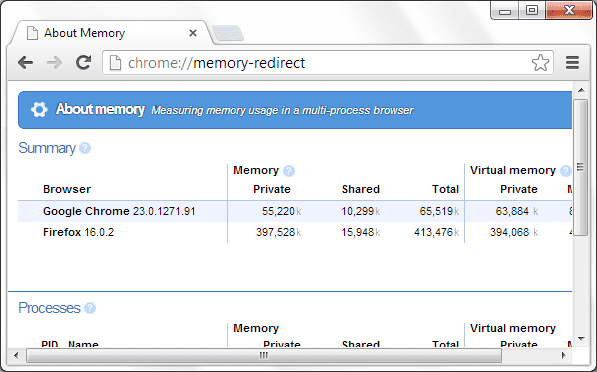This screenshot has width=597, height=372.
Task: Open help icon next to Summary
Action: point(85,148)
